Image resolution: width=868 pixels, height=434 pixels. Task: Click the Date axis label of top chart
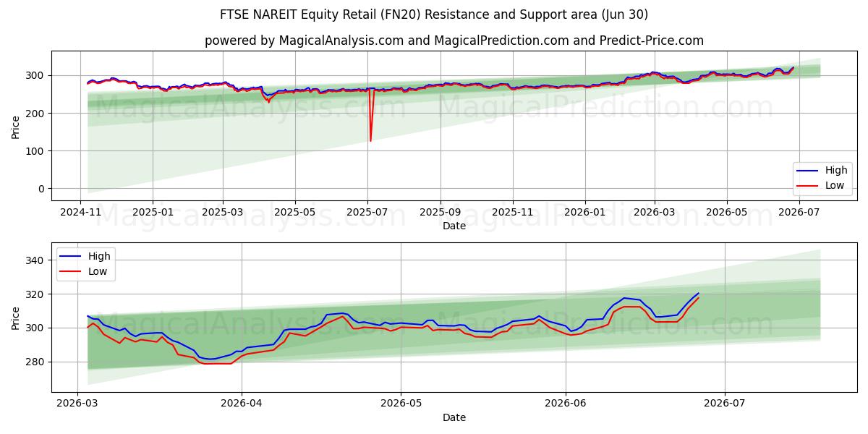coord(454,226)
